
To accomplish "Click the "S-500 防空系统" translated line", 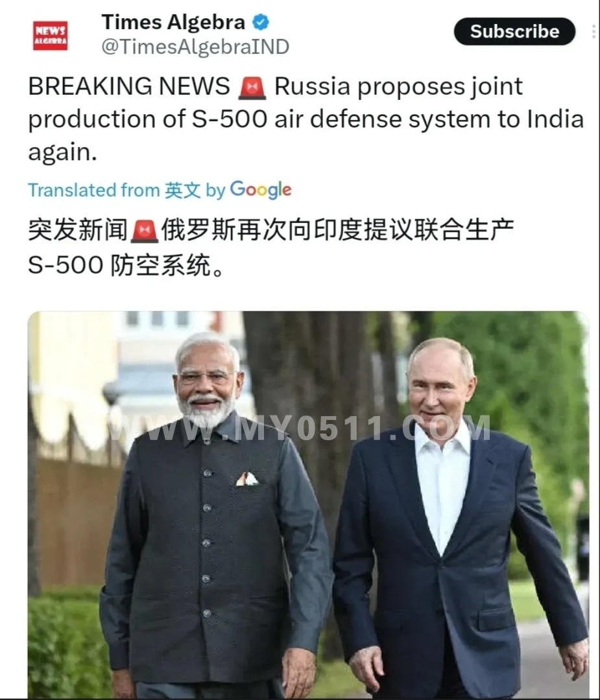I will 126,265.
